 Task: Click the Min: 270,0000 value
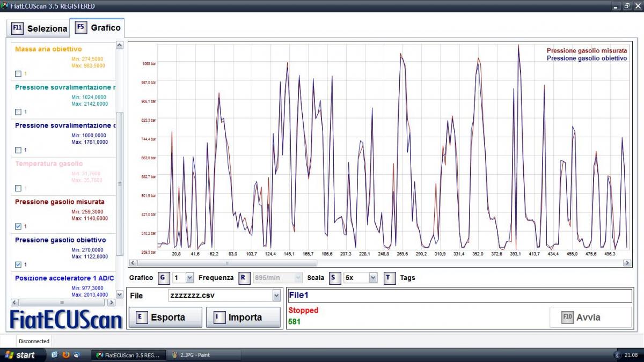click(87, 250)
